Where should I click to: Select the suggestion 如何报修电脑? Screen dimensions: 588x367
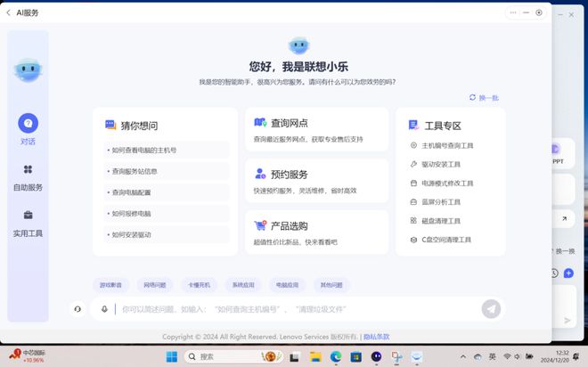[166, 214]
